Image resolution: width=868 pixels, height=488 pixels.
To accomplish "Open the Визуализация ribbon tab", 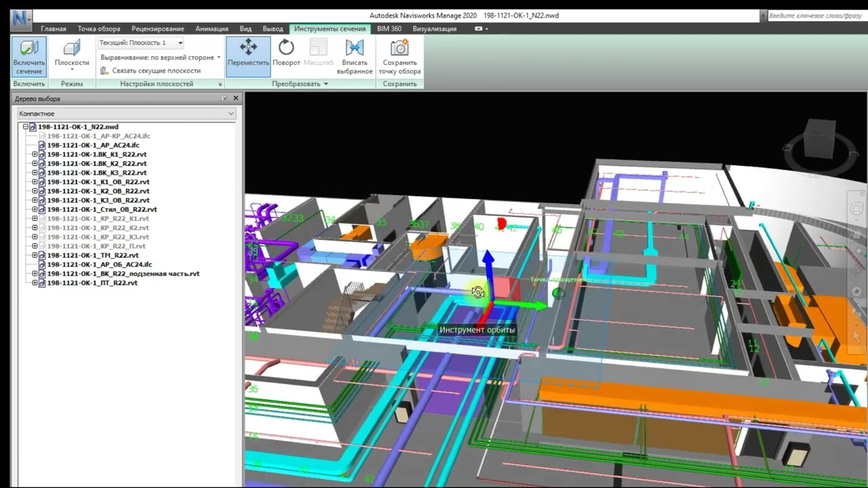I will pyautogui.click(x=435, y=29).
